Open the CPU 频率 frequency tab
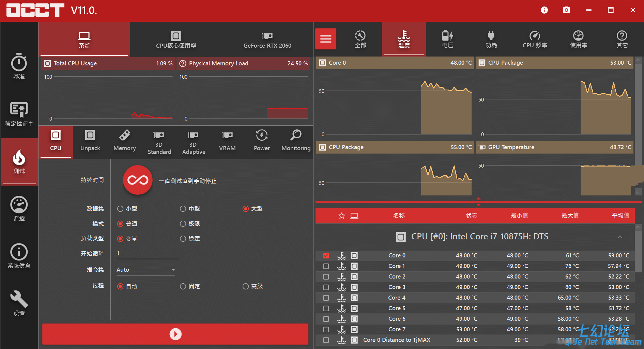This screenshot has height=349, width=644. click(x=535, y=39)
